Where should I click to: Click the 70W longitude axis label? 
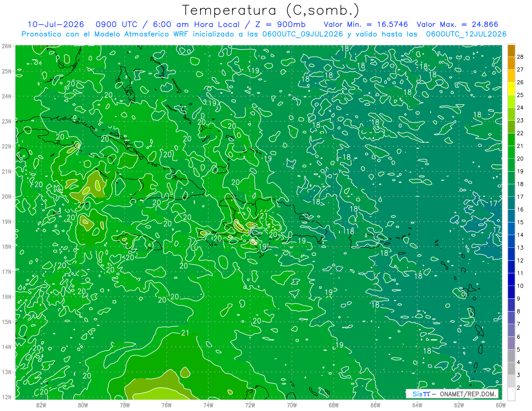292,405
